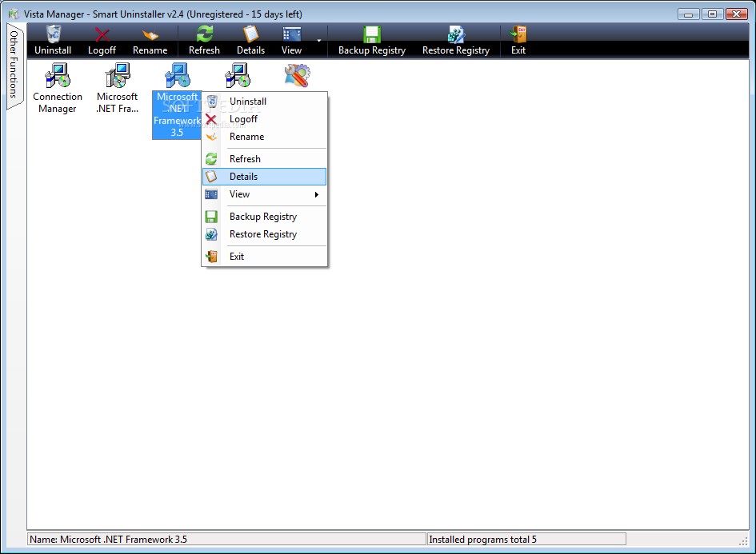Choose Exit in the context menu
This screenshot has height=554, width=756.
pyautogui.click(x=264, y=257)
